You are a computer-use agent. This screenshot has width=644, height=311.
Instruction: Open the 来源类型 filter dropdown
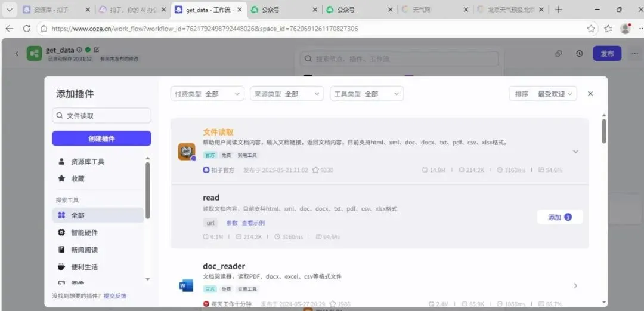tap(287, 94)
